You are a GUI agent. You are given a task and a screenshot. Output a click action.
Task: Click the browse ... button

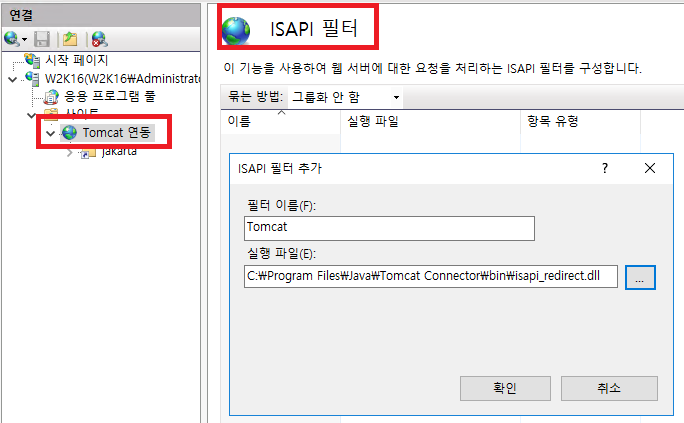pyautogui.click(x=640, y=277)
